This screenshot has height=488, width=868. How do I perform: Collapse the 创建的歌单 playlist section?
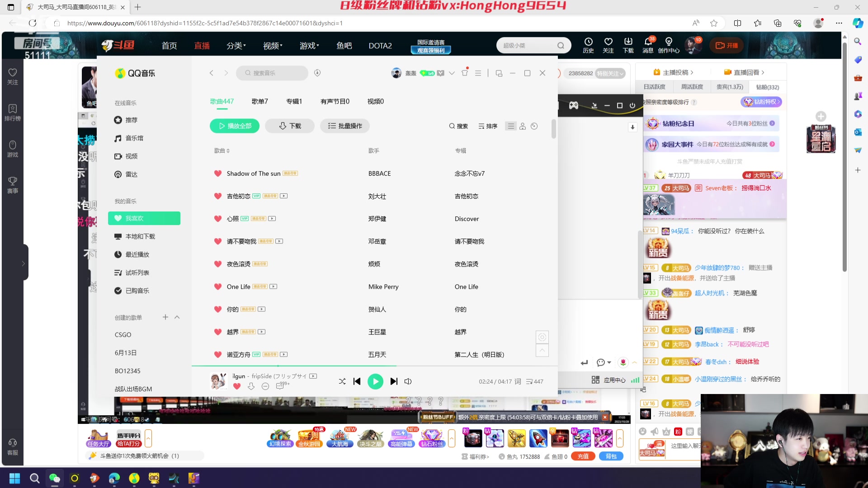(177, 317)
